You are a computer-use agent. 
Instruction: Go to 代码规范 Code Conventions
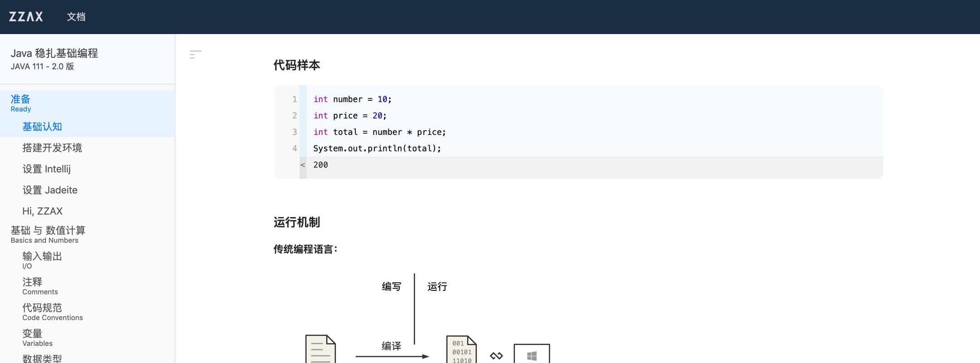52,312
